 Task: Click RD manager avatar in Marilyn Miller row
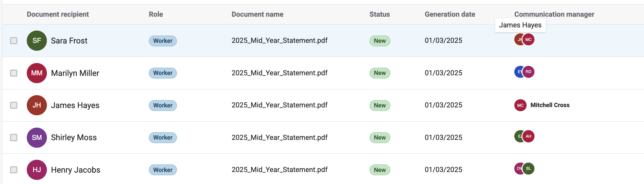pyautogui.click(x=529, y=72)
